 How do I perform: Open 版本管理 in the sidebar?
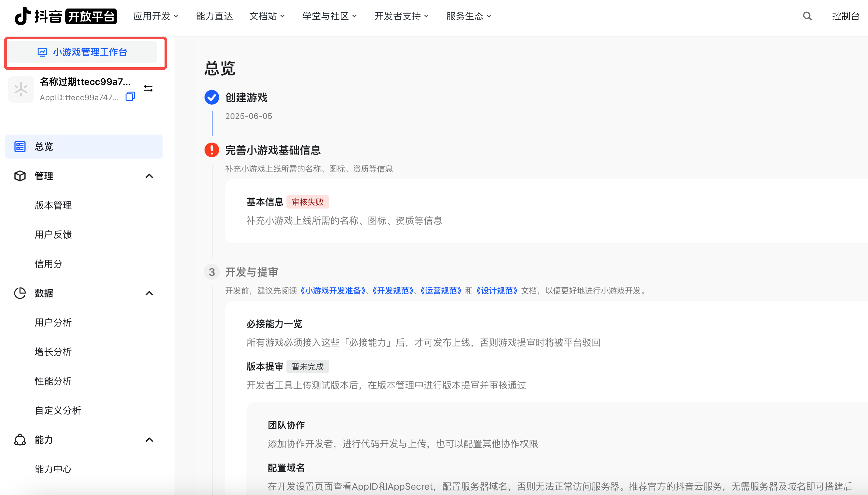53,205
